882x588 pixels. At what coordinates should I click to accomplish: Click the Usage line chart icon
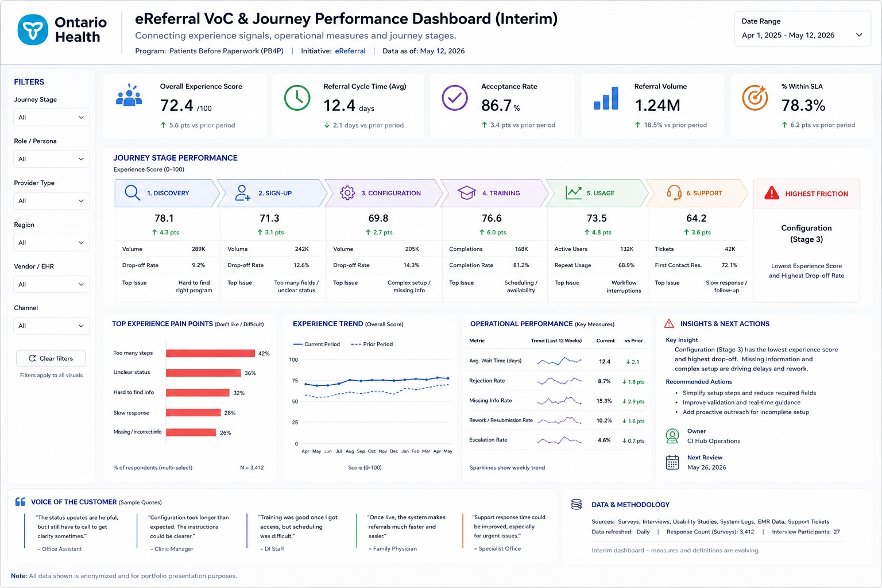click(x=574, y=193)
